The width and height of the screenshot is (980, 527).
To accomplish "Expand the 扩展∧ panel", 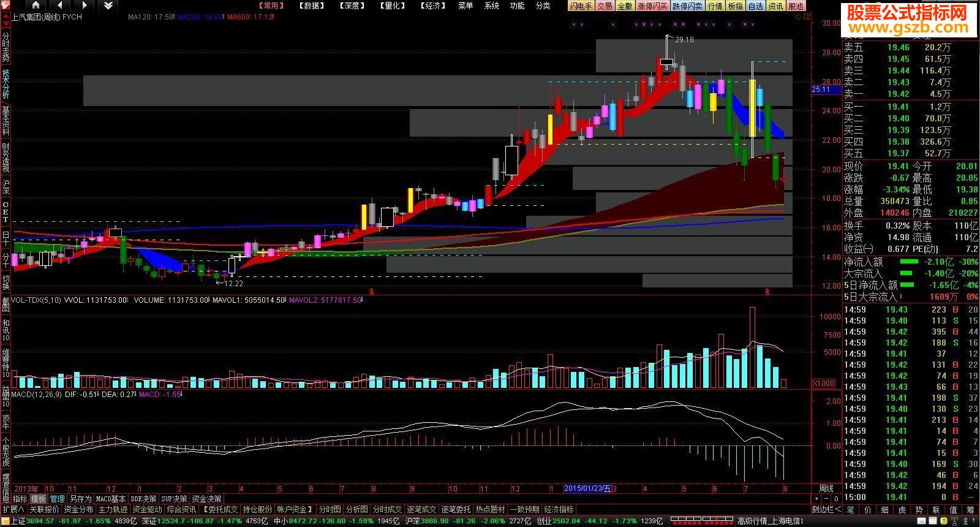I will click(13, 509).
